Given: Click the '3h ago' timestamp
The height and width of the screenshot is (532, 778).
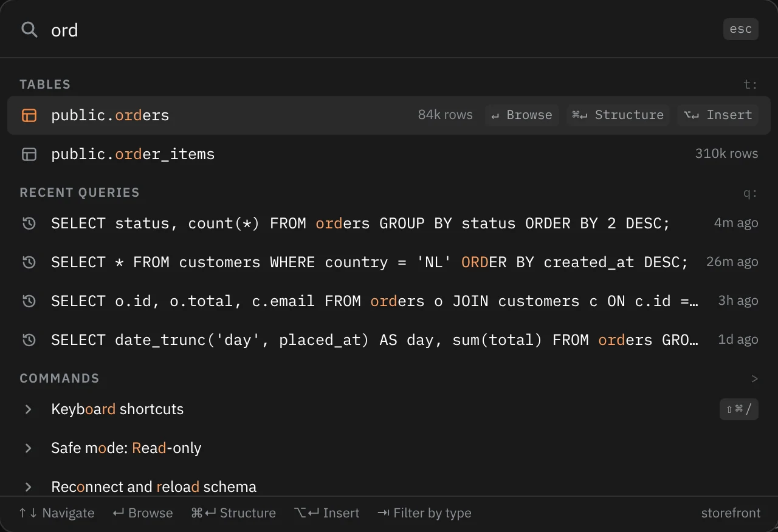Looking at the screenshot, I should coord(738,301).
